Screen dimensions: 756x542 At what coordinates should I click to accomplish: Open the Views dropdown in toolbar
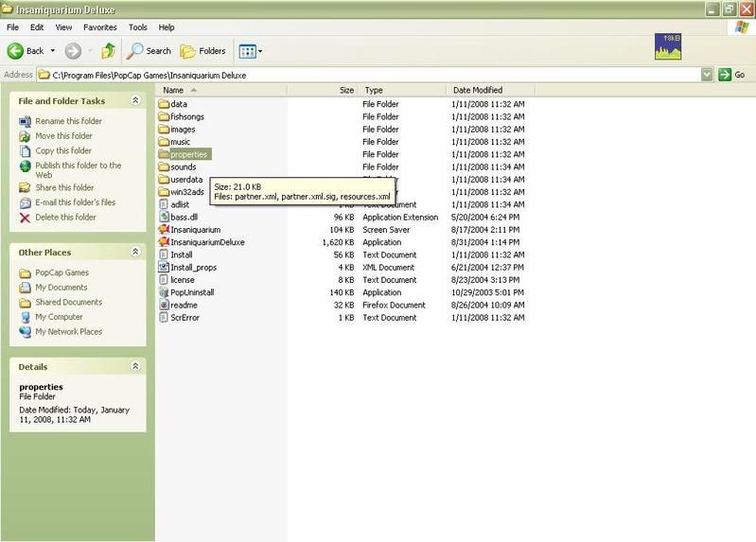(251, 51)
